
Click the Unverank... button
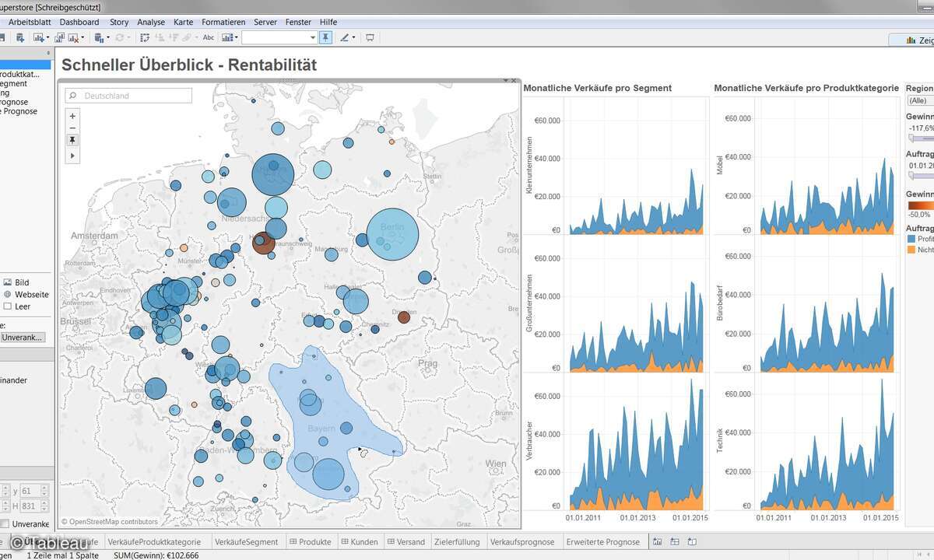(x=23, y=338)
